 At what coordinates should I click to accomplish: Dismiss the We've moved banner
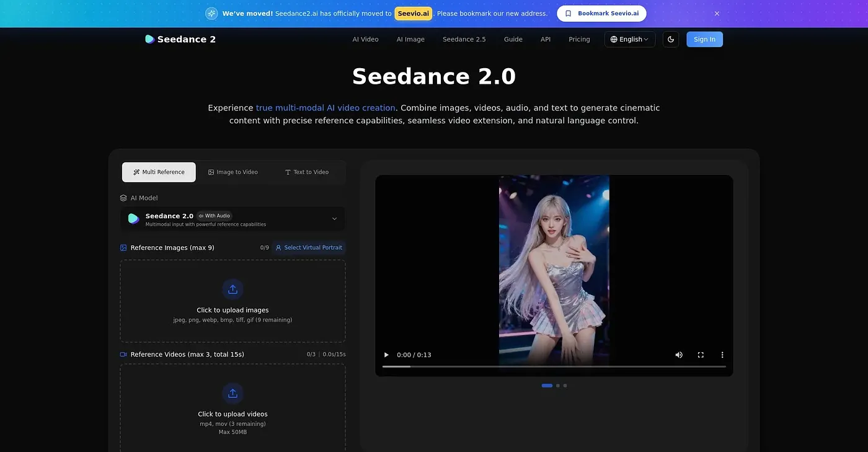(x=717, y=14)
